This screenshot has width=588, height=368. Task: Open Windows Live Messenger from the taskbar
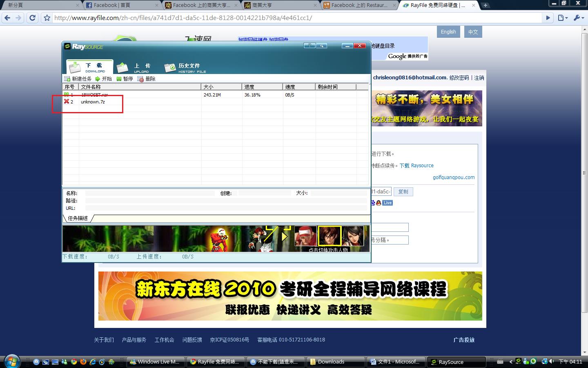pyautogui.click(x=157, y=362)
